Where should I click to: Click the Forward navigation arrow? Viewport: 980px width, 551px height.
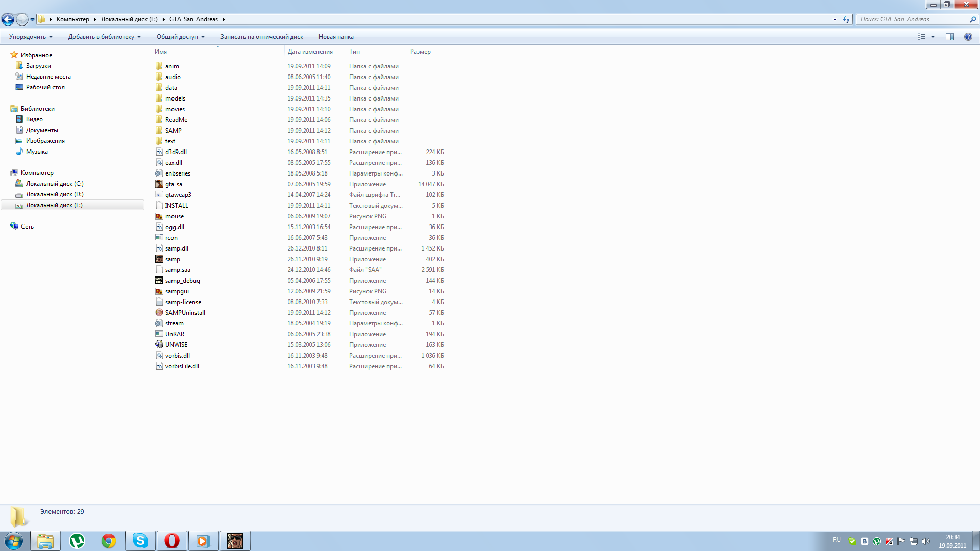coord(22,19)
